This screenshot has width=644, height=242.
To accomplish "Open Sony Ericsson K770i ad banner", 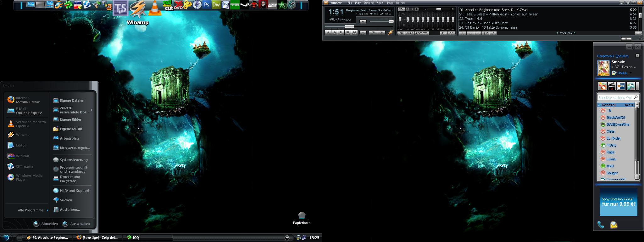I will (x=618, y=202).
